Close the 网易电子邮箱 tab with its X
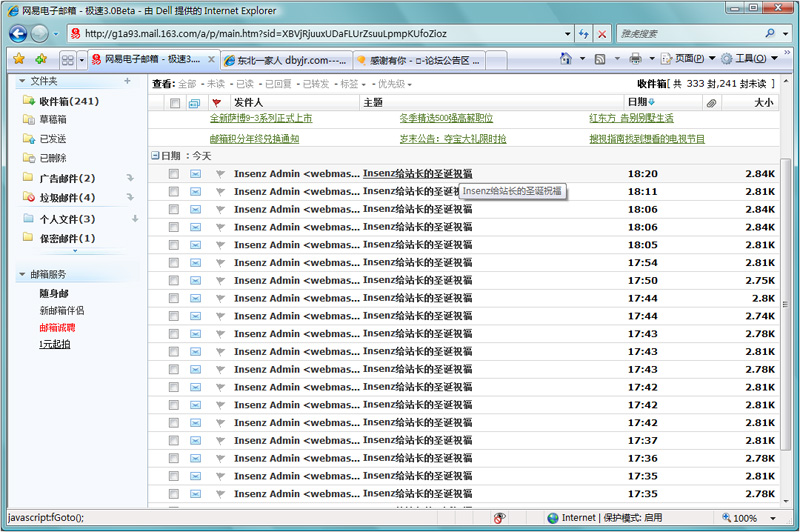 pyautogui.click(x=211, y=59)
